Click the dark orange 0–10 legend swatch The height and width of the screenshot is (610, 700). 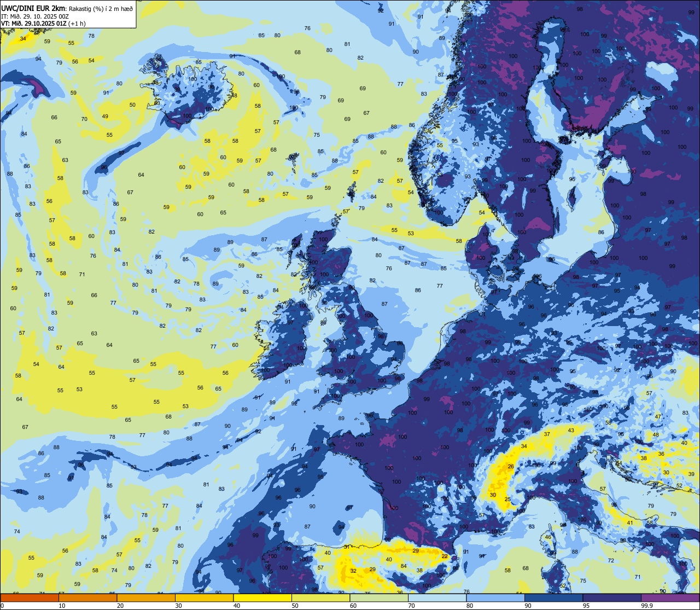pos(30,598)
